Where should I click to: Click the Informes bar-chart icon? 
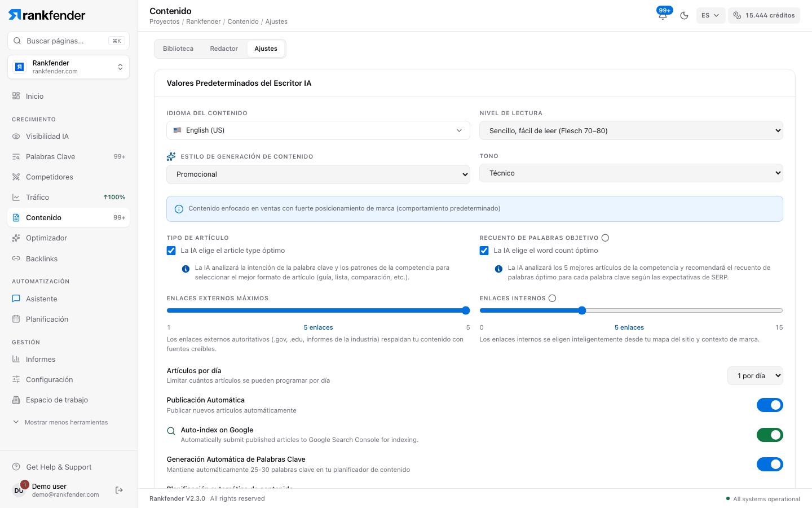[x=16, y=359]
